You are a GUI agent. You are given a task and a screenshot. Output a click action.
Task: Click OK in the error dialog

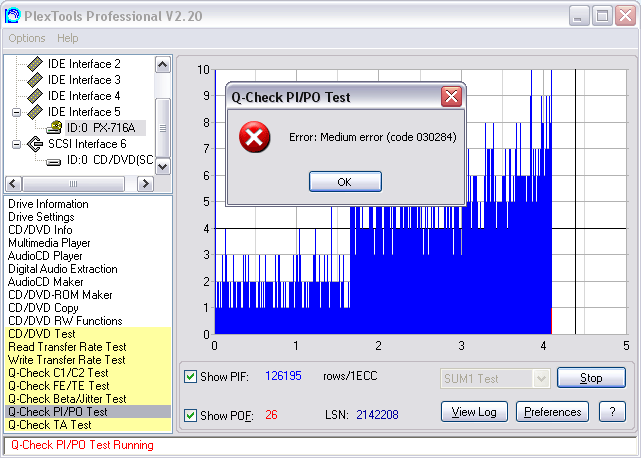[x=345, y=182]
